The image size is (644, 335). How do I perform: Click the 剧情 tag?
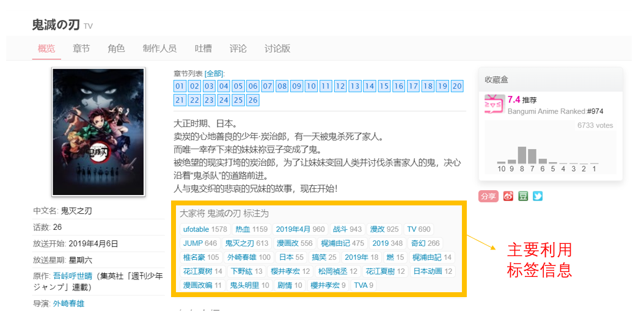[290, 285]
